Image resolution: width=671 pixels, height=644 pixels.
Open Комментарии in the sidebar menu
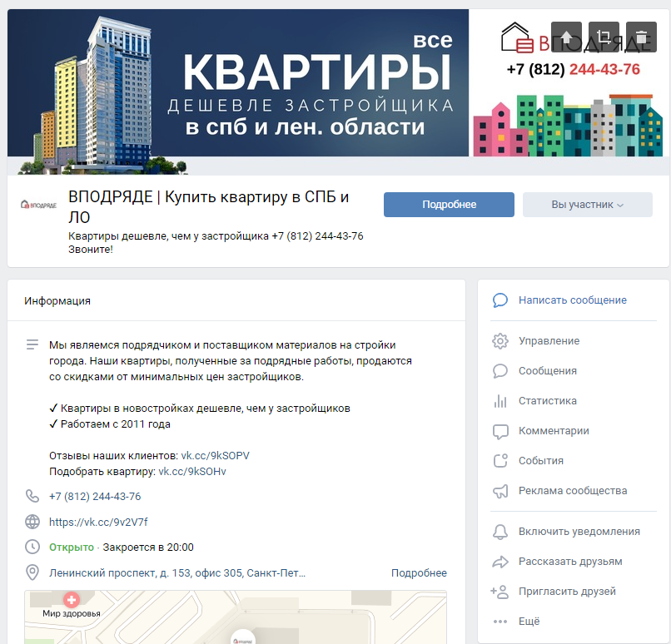[553, 431]
